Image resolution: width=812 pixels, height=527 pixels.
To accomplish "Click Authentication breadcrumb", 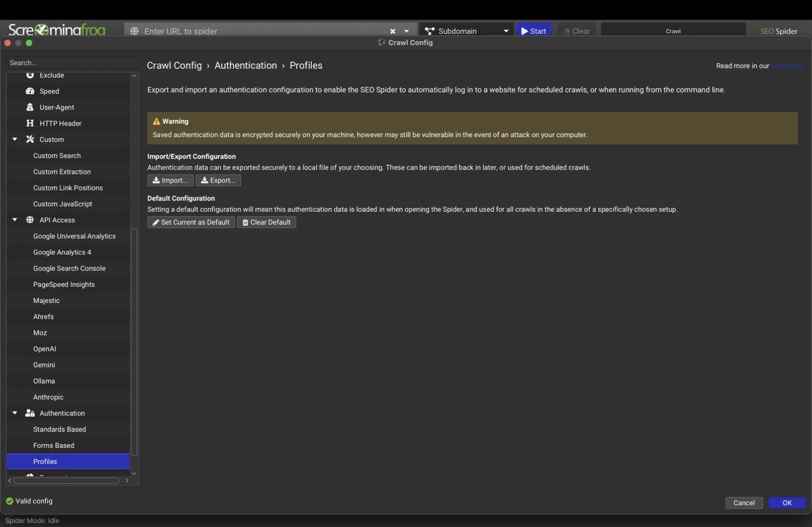I will click(x=246, y=66).
